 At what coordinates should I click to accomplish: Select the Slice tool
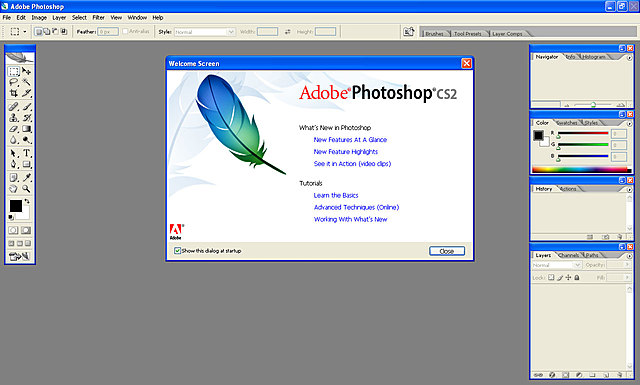click(27, 93)
